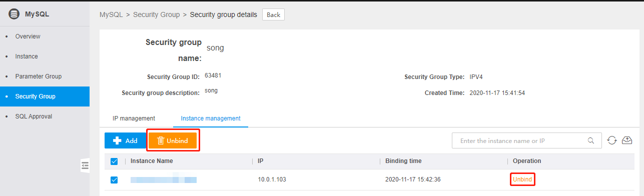This screenshot has width=644, height=196.
Task: Collapse sidebar using the panel toggle icon
Action: [85, 165]
